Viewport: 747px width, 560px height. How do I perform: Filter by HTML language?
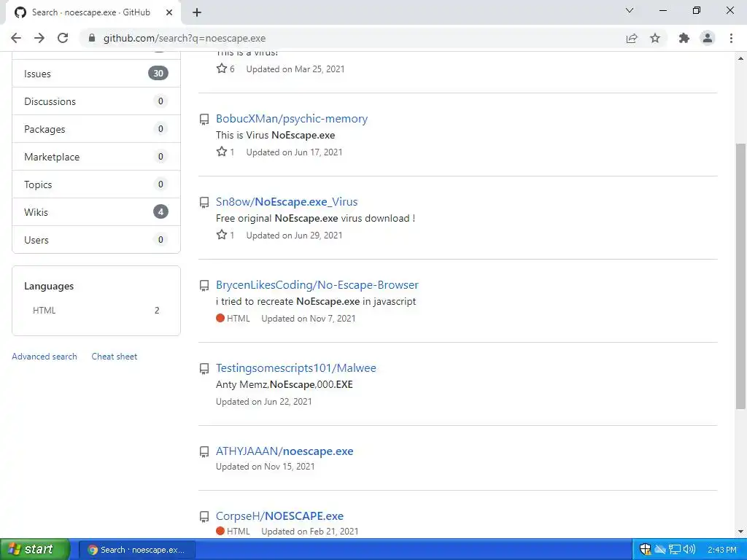click(x=96, y=311)
